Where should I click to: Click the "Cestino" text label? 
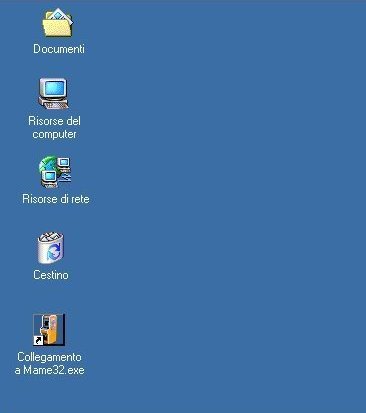51,275
